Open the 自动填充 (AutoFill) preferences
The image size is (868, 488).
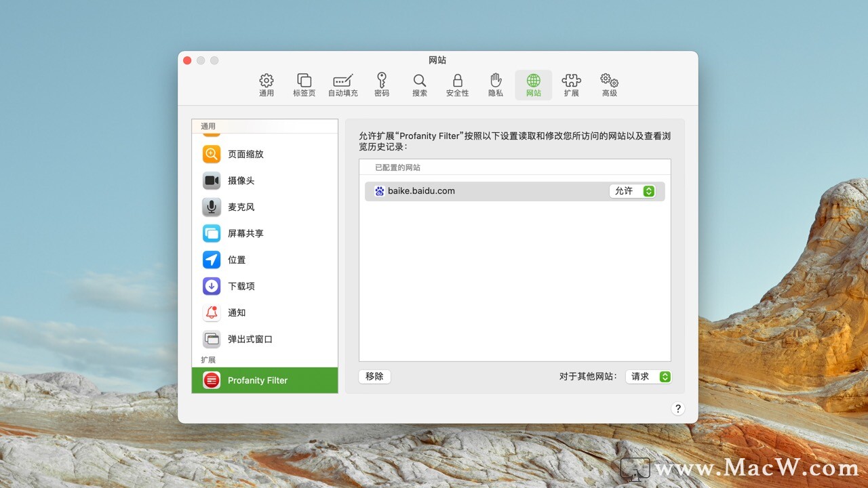343,85
